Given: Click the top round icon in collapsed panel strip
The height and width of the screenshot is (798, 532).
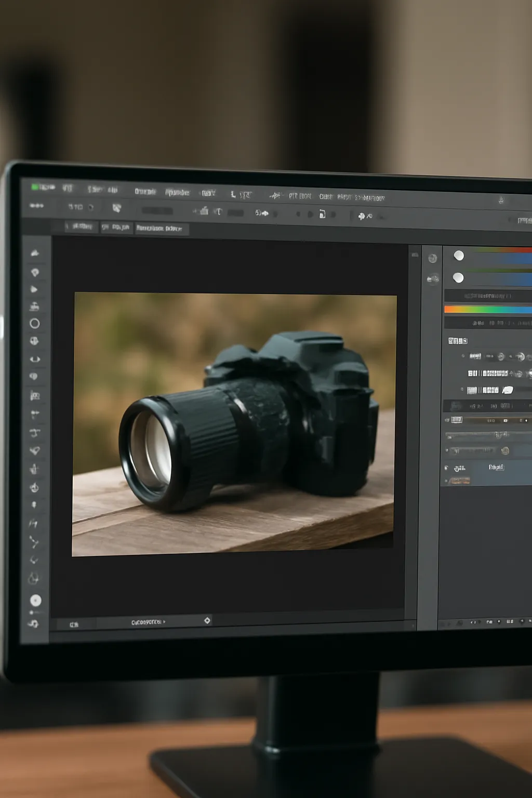Looking at the screenshot, I should point(432,258).
